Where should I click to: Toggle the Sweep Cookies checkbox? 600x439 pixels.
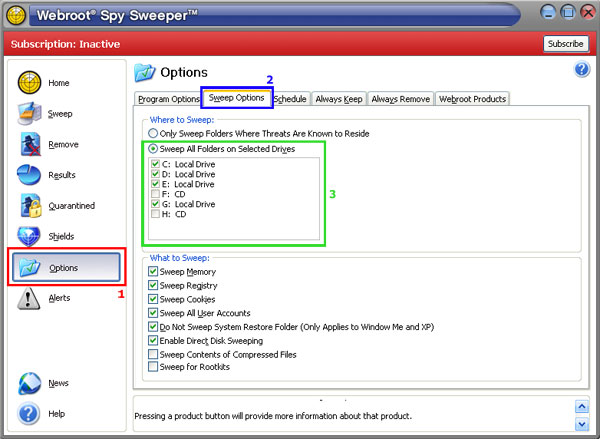pyautogui.click(x=153, y=299)
